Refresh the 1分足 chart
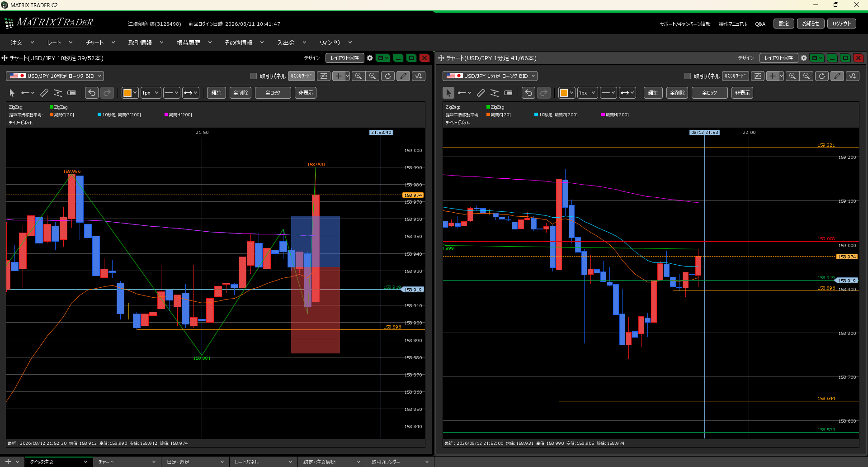The image size is (868, 467). [822, 76]
